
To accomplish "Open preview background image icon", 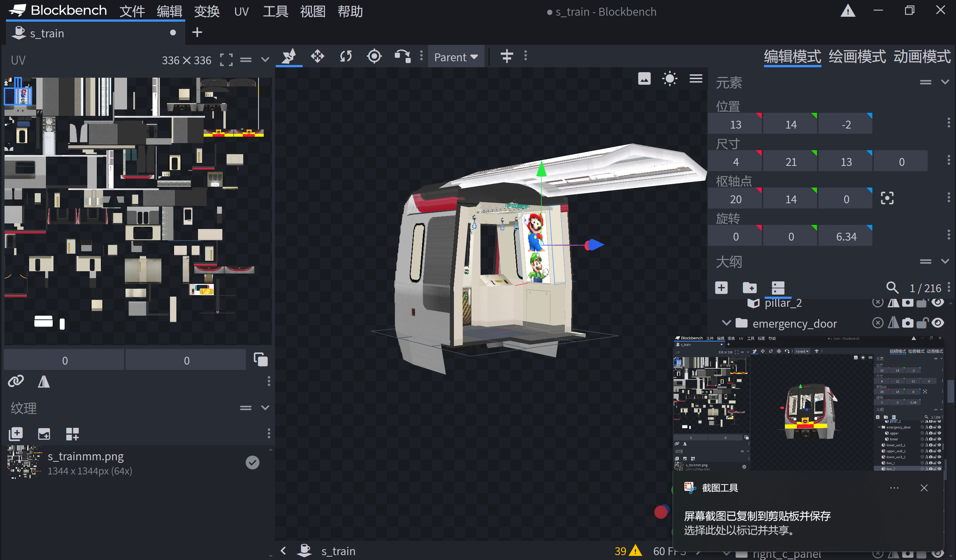I will 644,78.
